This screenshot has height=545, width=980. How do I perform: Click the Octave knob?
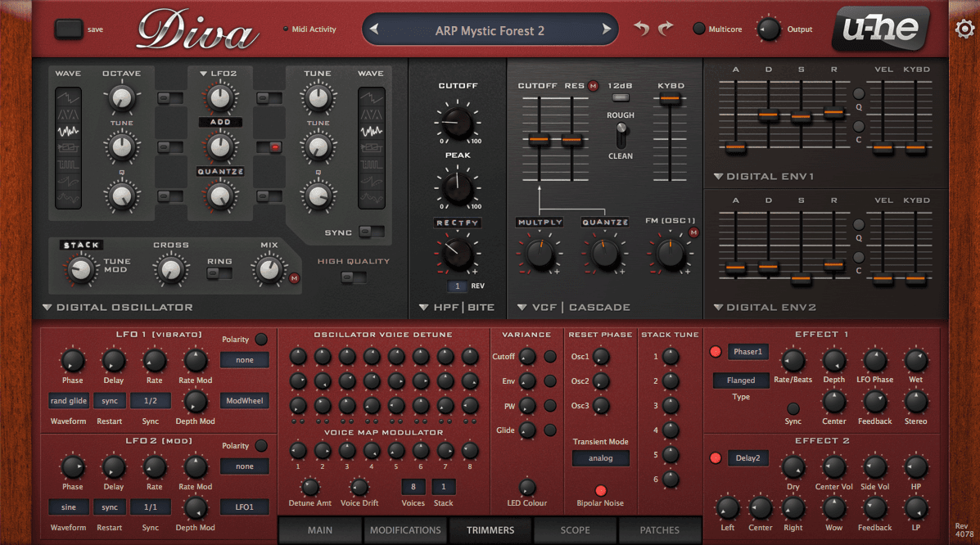coord(122,98)
